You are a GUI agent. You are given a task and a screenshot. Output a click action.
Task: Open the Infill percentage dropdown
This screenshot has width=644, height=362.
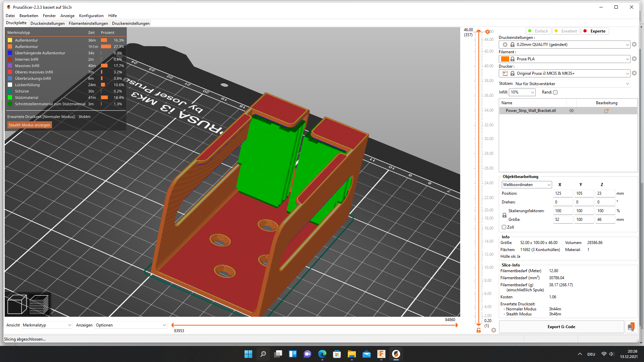coord(522,92)
